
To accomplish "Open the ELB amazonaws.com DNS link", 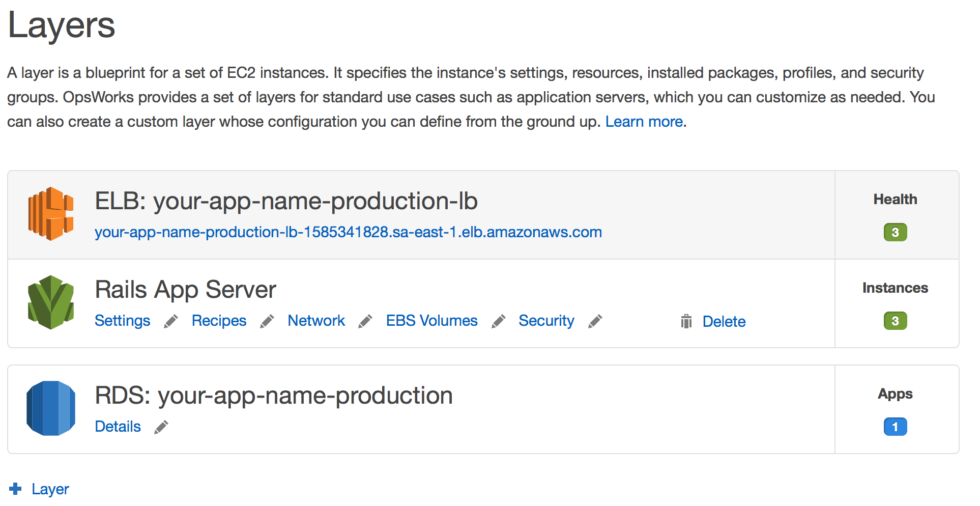I will (348, 232).
